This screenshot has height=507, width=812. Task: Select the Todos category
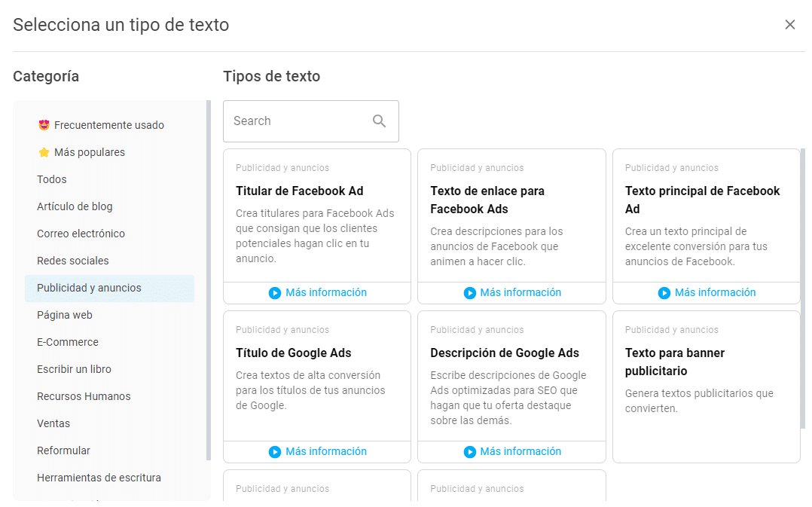51,179
